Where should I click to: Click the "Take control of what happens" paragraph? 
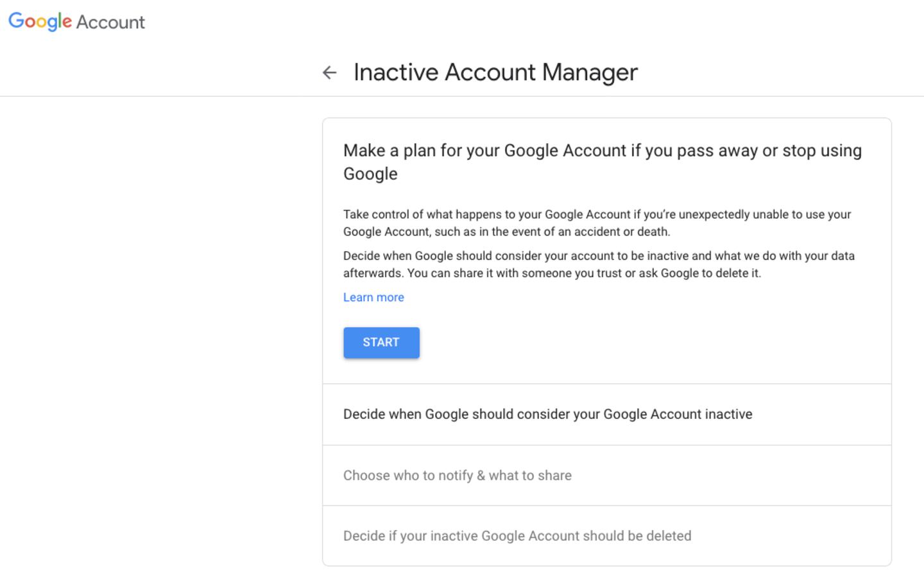tap(597, 214)
